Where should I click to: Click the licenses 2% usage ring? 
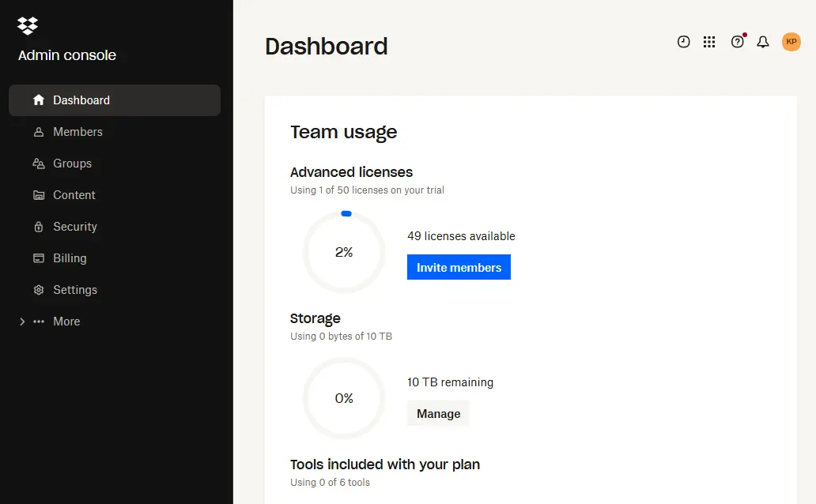[344, 252]
